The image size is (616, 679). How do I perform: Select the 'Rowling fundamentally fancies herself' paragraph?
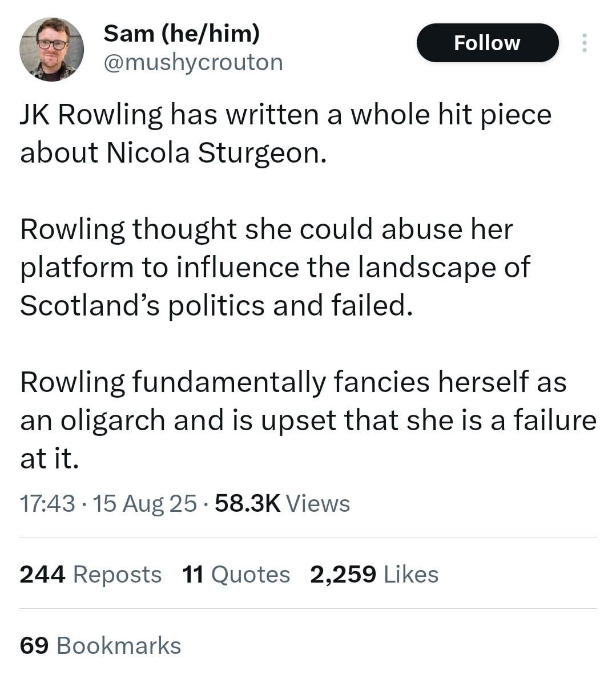coord(308,420)
